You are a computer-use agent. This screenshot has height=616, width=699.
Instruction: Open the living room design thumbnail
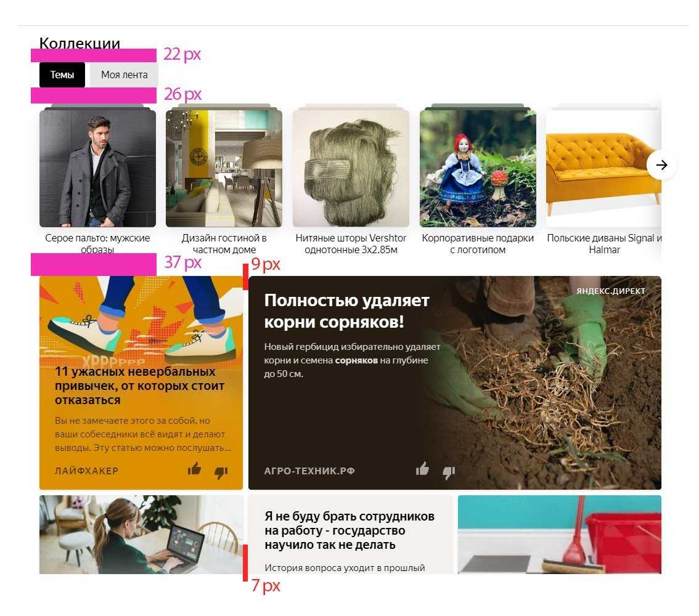[x=224, y=168]
